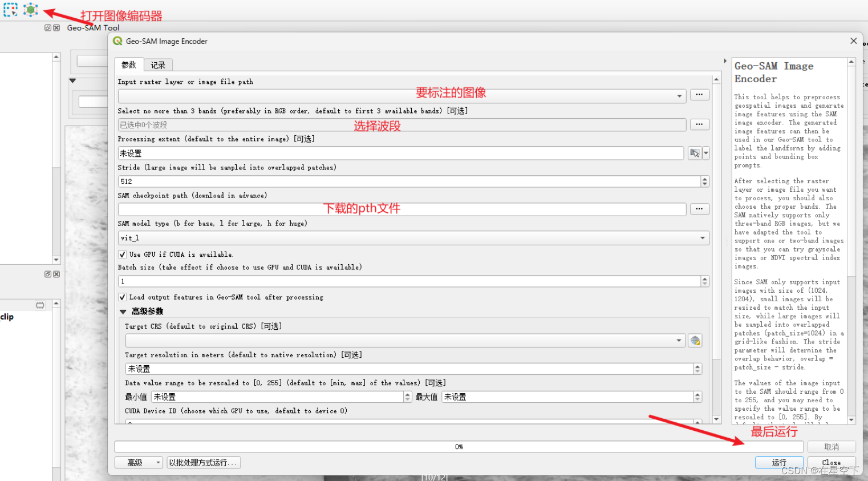Viewport: 868px width, 481px height.
Task: Adjust the Target resolution spinner
Action: click(697, 369)
